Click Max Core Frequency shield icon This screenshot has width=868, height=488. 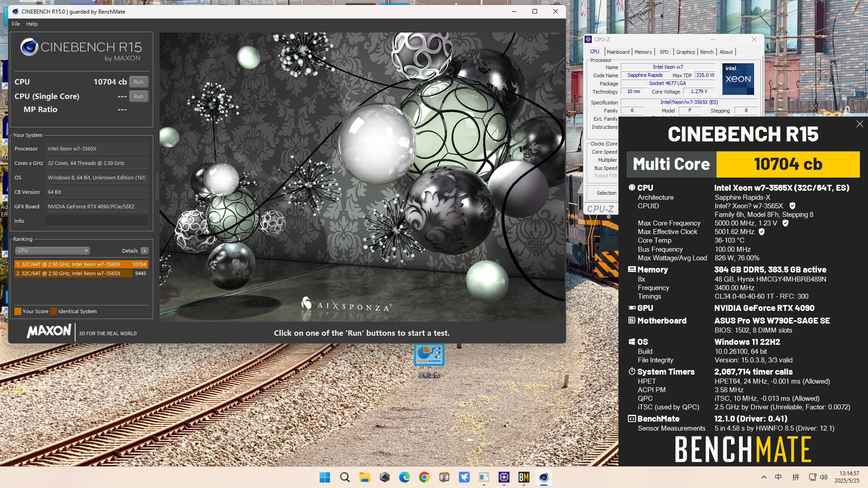point(785,223)
